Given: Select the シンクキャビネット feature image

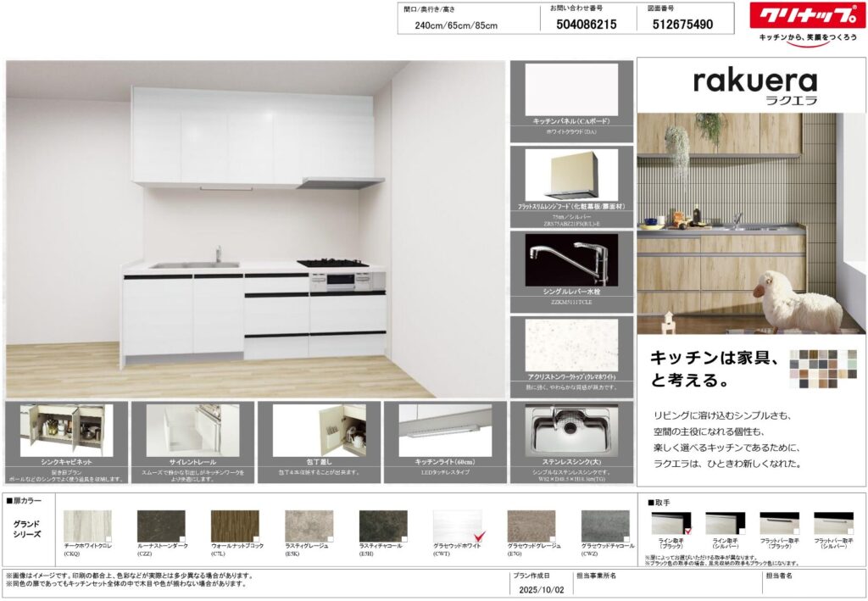Looking at the screenshot, I should point(66,429).
